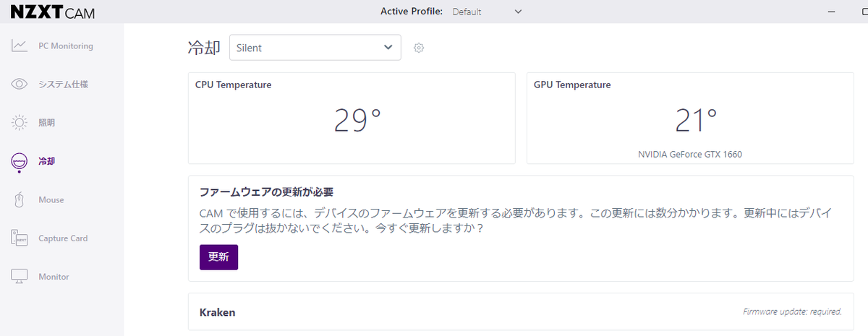Viewport: 868px width, 336px height.
Task: Click the 21° GPU temperature value
Action: (696, 120)
